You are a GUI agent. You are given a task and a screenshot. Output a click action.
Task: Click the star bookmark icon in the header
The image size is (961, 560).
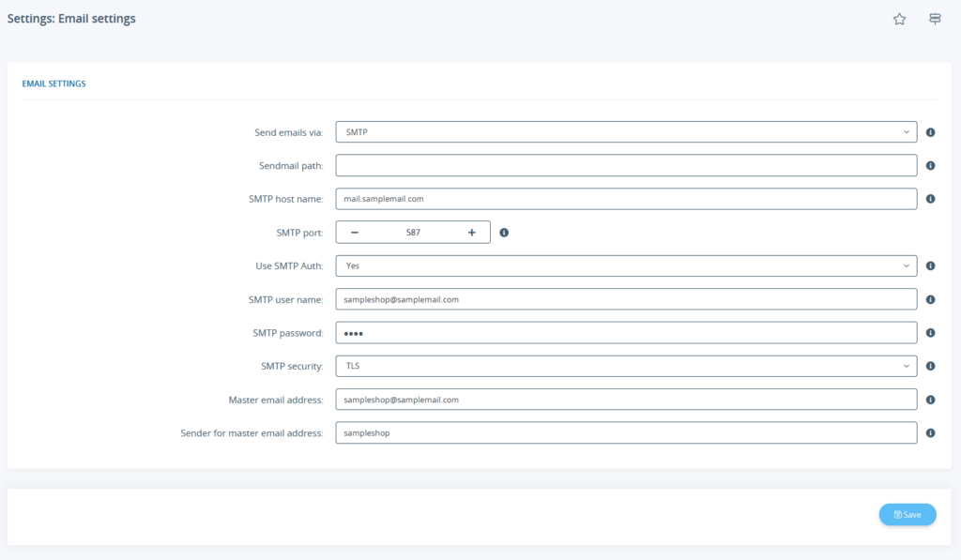899,18
